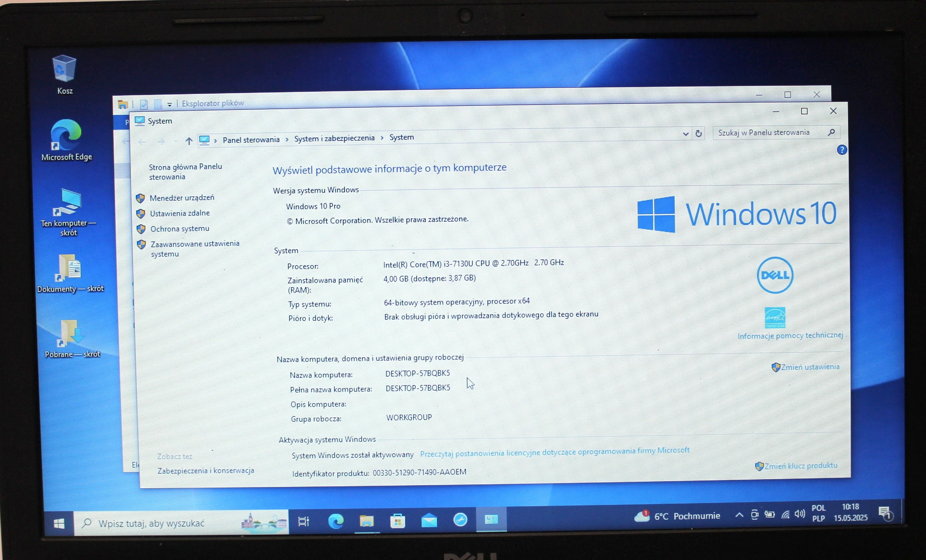Open Ochrona systemu link
Screen dimensions: 926x560
(180, 228)
